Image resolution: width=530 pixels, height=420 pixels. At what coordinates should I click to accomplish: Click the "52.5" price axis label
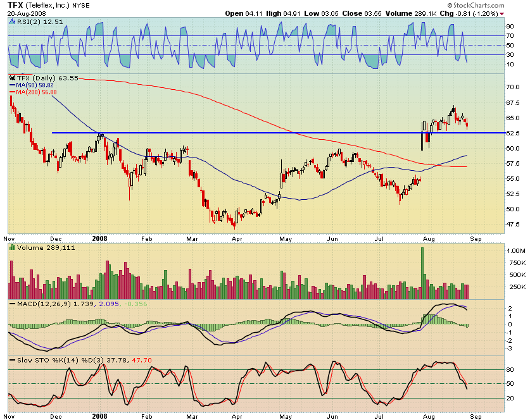[x=512, y=194]
